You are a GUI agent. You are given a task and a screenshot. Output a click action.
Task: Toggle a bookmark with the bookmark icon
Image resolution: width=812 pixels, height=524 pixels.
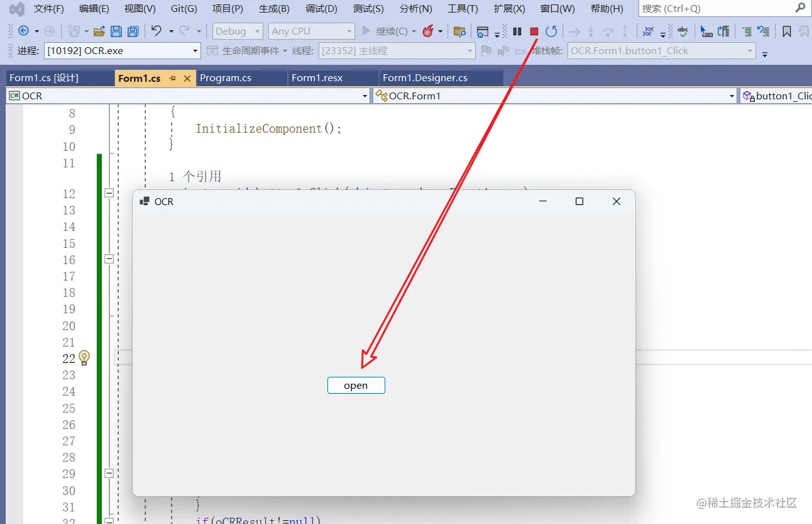coord(787,31)
